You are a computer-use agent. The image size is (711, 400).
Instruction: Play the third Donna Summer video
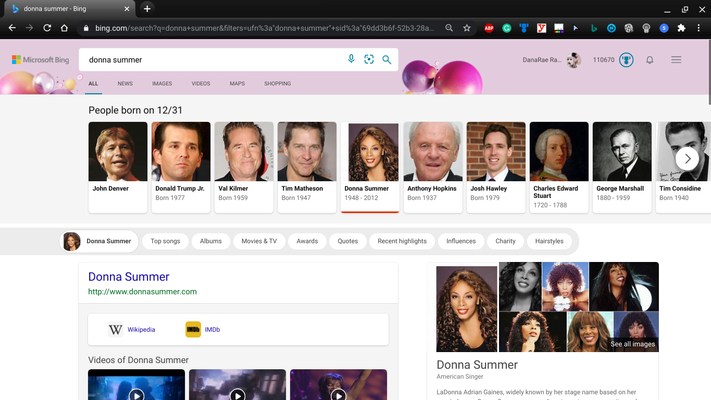(339, 395)
